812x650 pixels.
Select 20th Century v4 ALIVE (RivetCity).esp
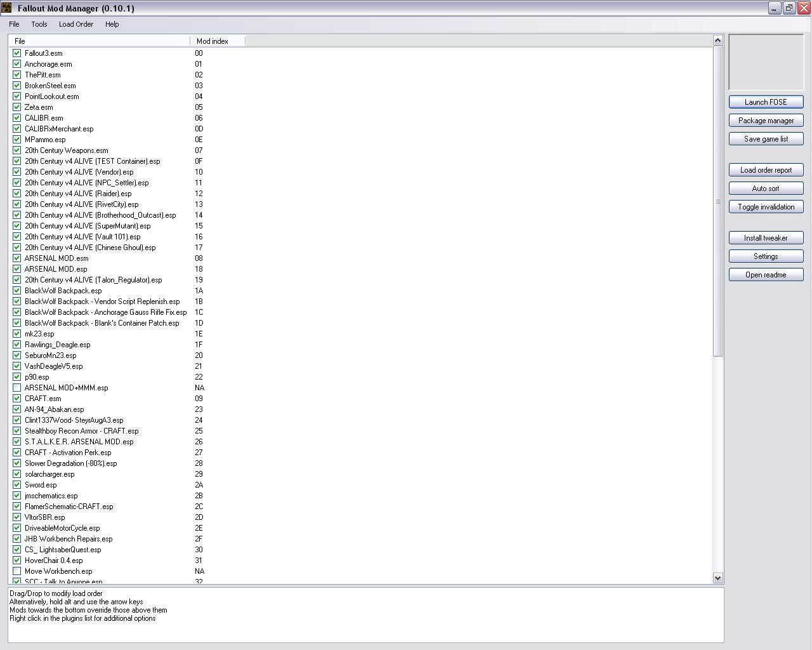click(x=82, y=204)
